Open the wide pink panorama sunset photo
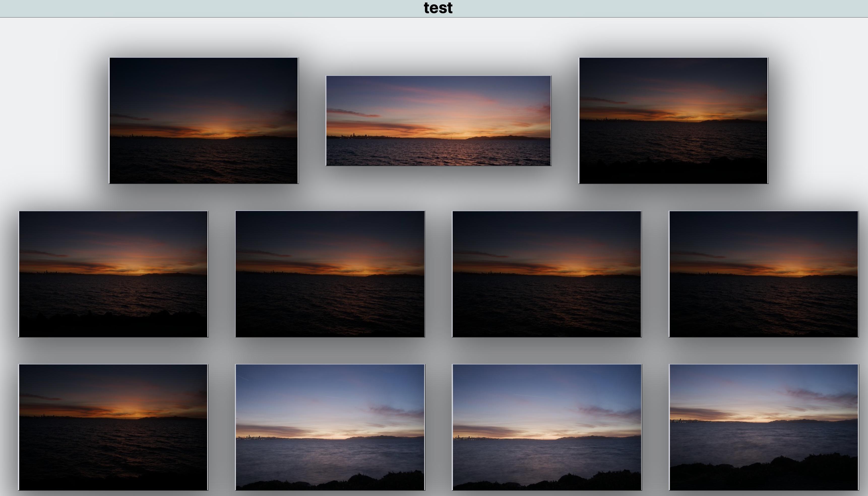Viewport: 868px width, 496px height. [x=439, y=121]
